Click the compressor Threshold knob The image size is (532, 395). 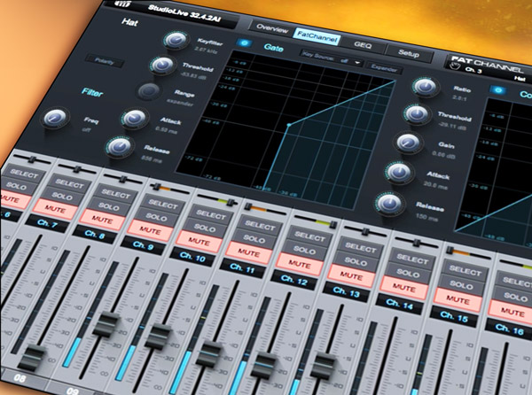click(417, 113)
